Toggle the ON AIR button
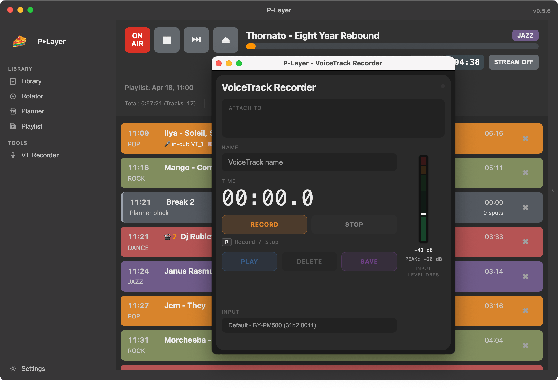The image size is (558, 392). pos(137,40)
